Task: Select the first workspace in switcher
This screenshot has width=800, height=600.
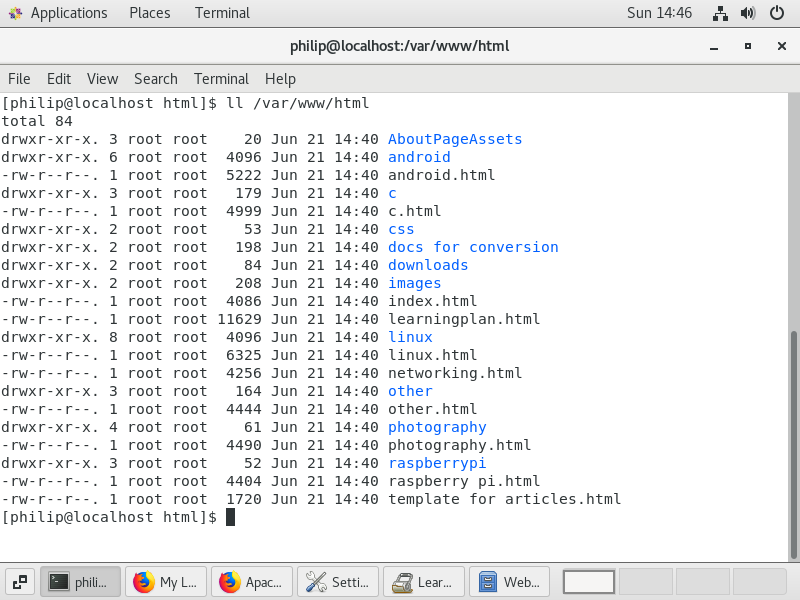Action: [588, 582]
